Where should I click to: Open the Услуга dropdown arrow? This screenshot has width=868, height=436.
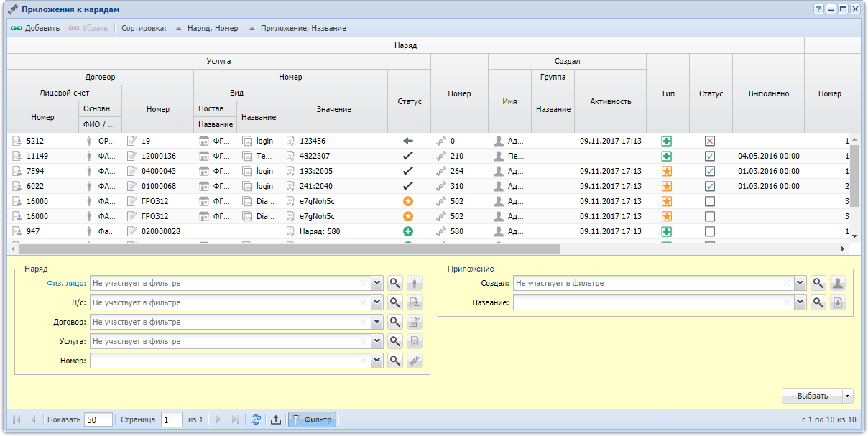click(377, 341)
